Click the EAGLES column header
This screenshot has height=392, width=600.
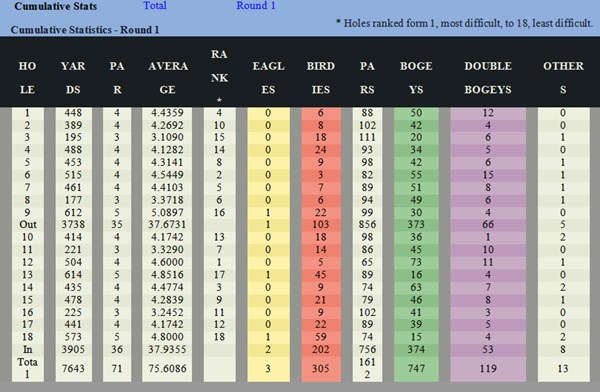point(268,78)
